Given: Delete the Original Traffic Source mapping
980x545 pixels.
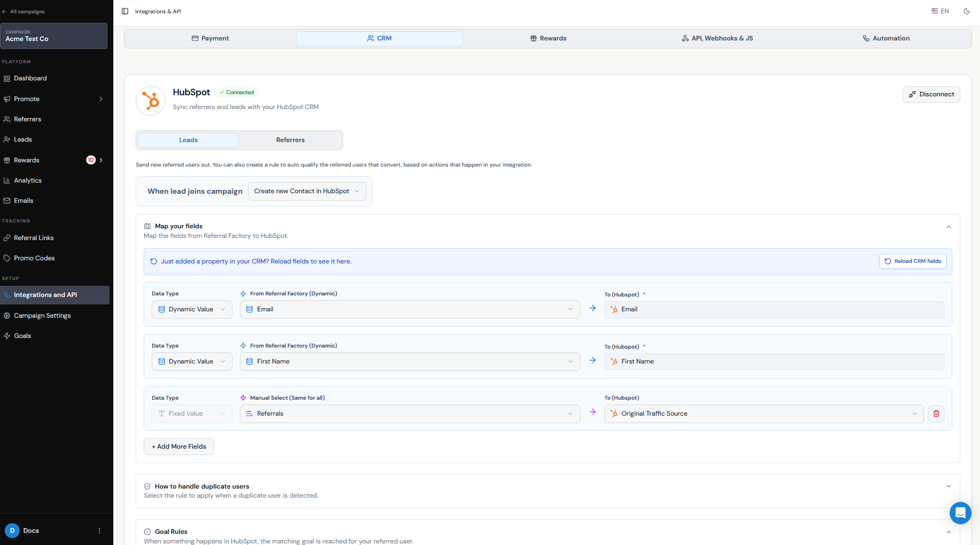Looking at the screenshot, I should (936, 414).
